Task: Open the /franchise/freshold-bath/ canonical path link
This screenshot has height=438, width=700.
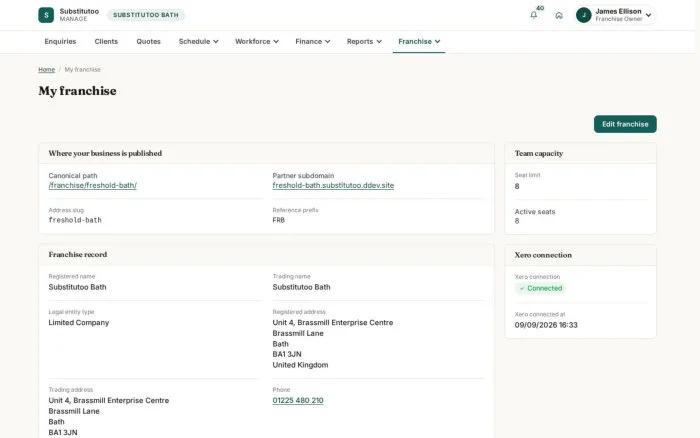Action: (x=92, y=185)
